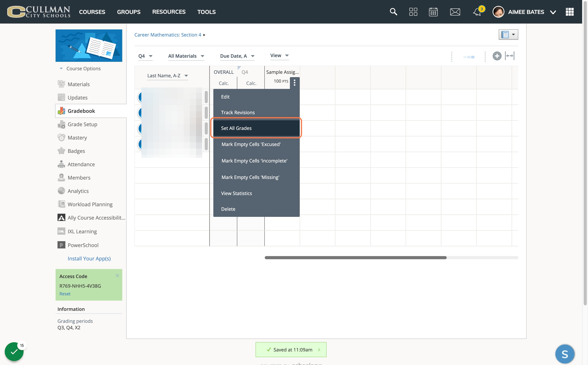Open the RESOURCES navigation menu

coord(169,12)
